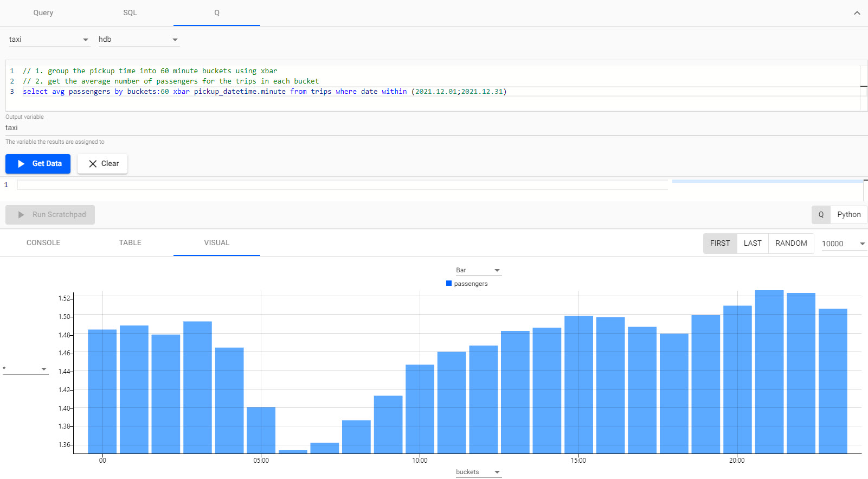The image size is (868, 479).
Task: Click the comment text on line 2
Action: point(171,81)
